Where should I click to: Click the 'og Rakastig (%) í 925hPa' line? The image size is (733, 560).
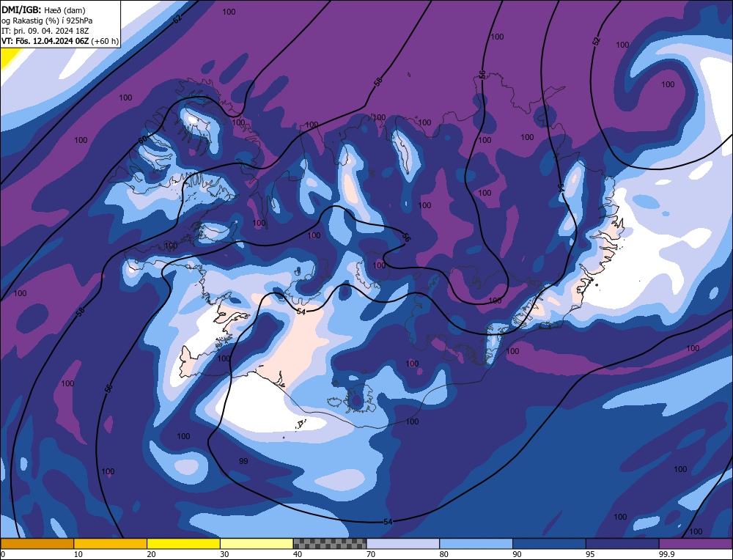[x=47, y=21]
